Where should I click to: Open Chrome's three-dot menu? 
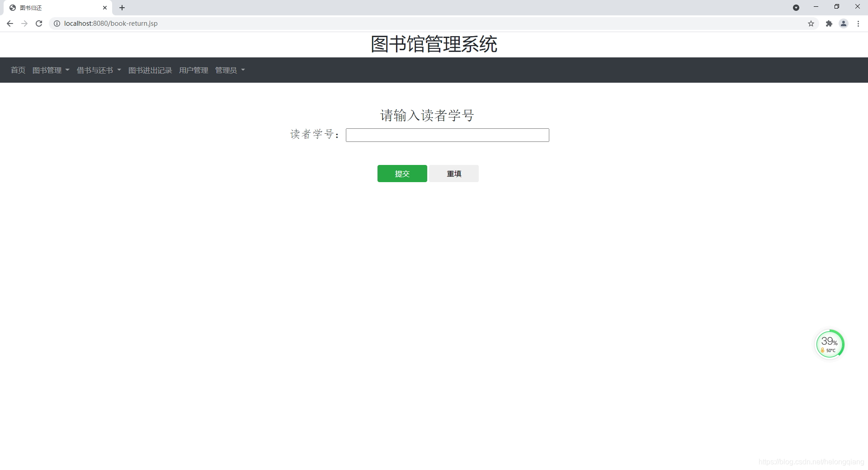(x=858, y=23)
